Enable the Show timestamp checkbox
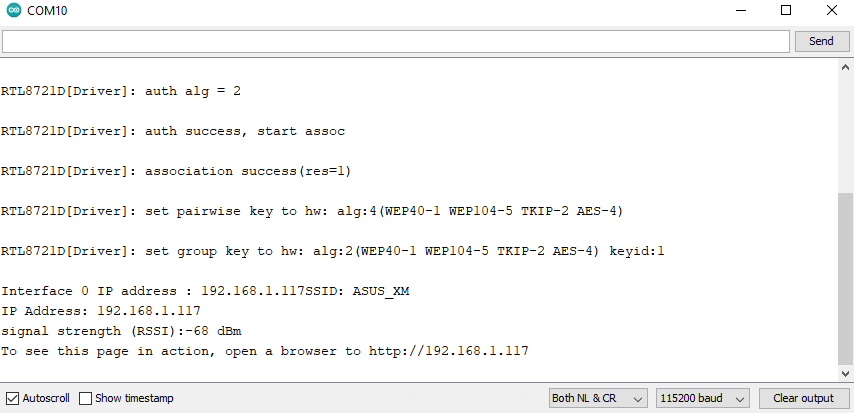 tap(86, 398)
